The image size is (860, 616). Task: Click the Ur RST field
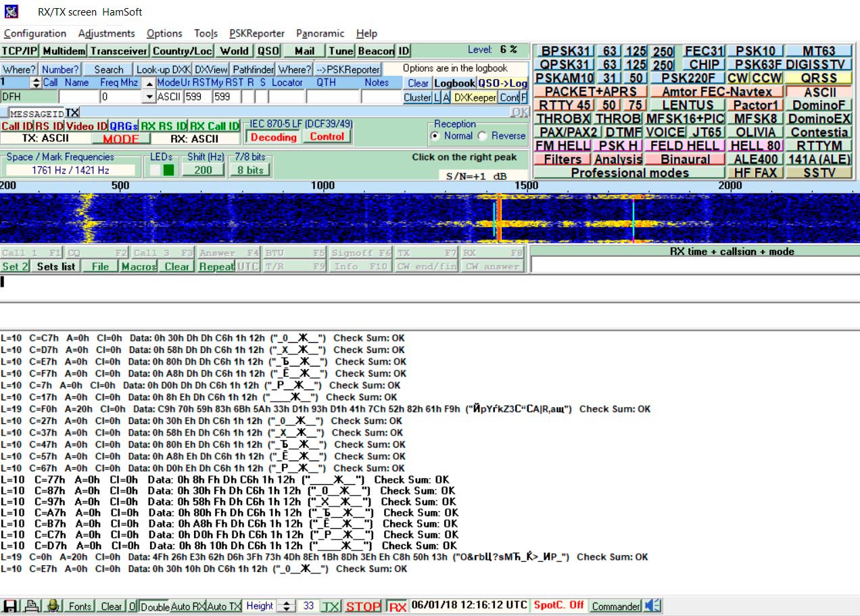[197, 97]
